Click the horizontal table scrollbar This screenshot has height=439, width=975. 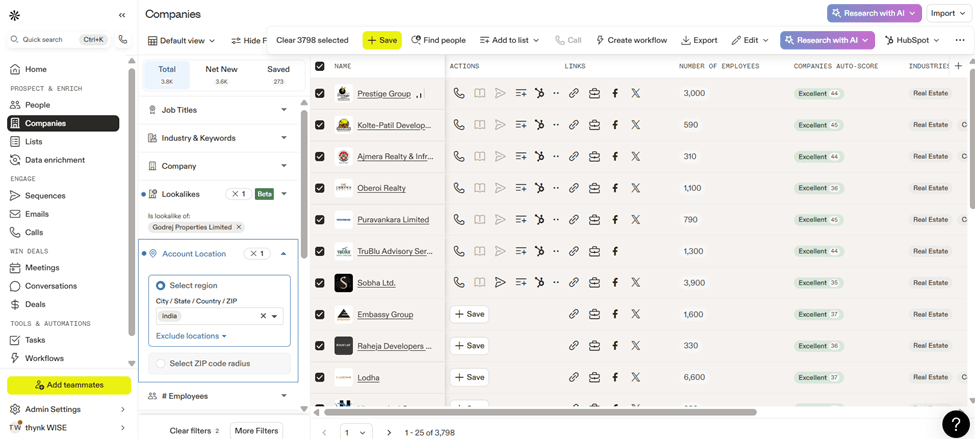(540, 412)
